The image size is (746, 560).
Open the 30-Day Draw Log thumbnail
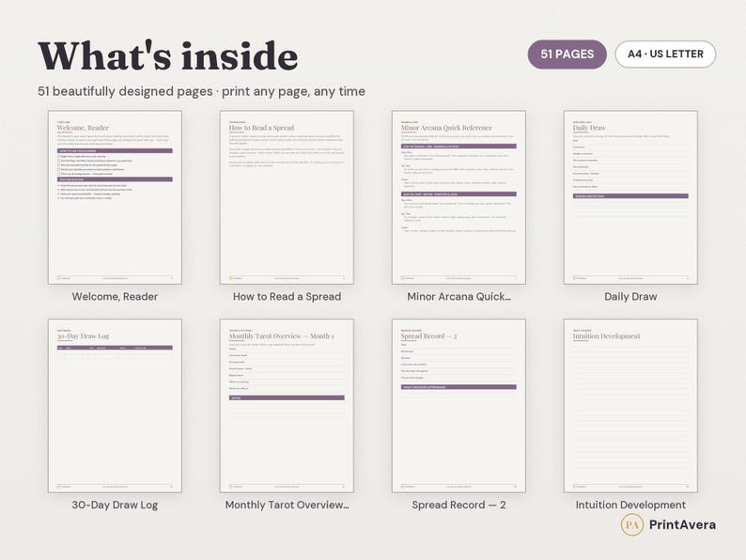(x=115, y=406)
